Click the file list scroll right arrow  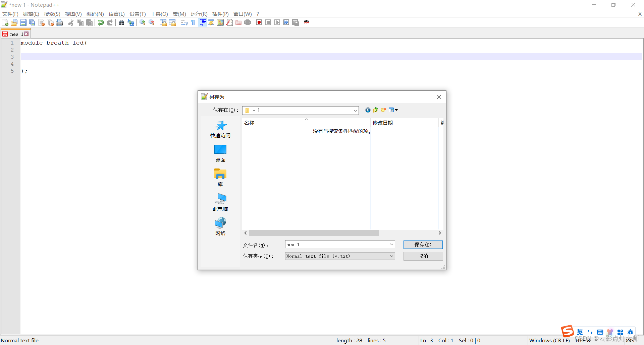(440, 233)
